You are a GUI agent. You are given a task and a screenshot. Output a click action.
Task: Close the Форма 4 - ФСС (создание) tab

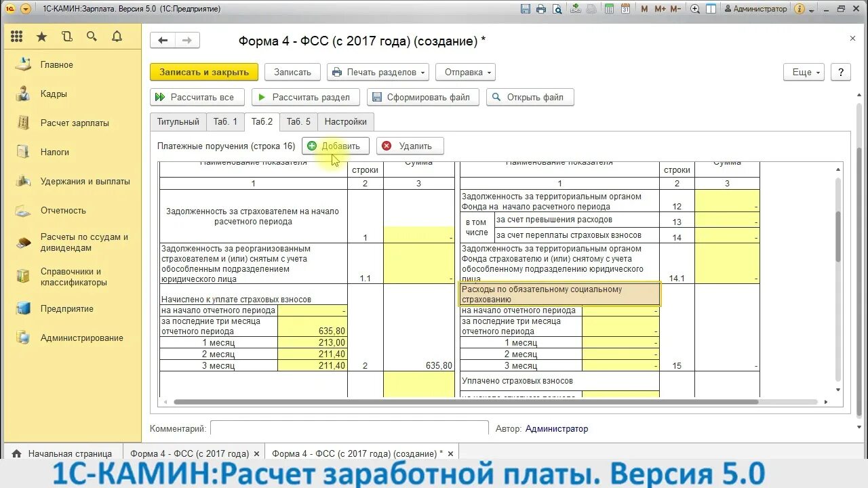[x=450, y=453]
